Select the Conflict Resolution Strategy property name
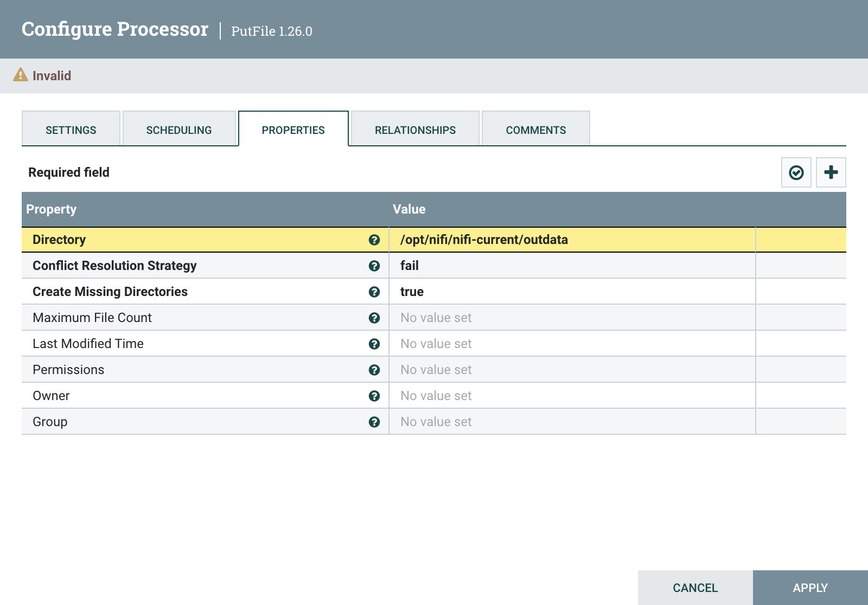Image resolution: width=868 pixels, height=605 pixels. (x=114, y=266)
